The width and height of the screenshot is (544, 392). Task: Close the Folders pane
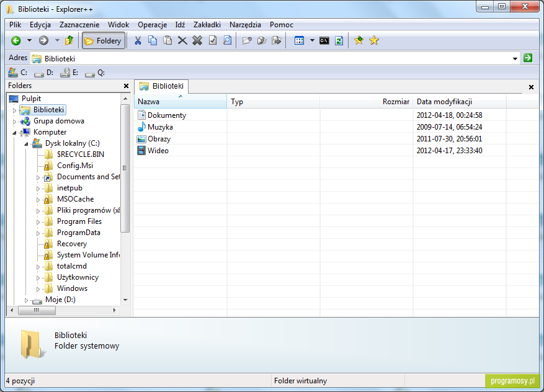[x=127, y=86]
